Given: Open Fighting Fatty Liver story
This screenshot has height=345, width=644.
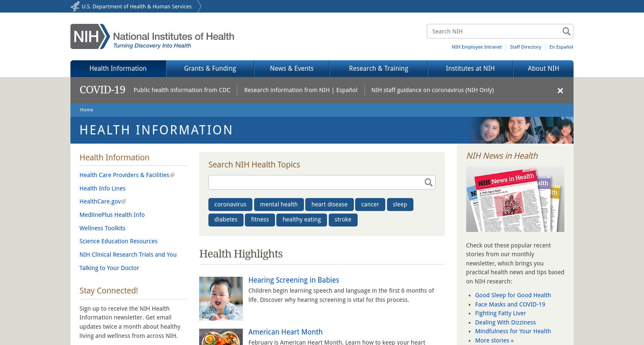Looking at the screenshot, I should click(500, 313).
